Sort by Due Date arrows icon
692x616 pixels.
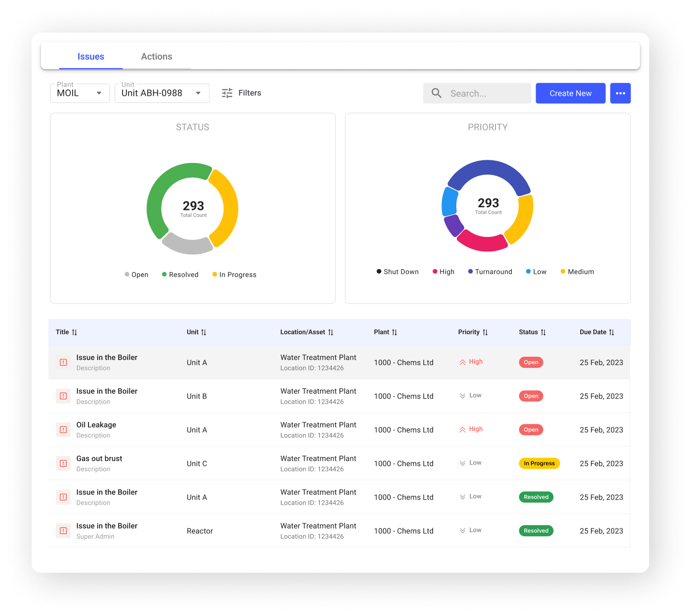[x=611, y=332]
